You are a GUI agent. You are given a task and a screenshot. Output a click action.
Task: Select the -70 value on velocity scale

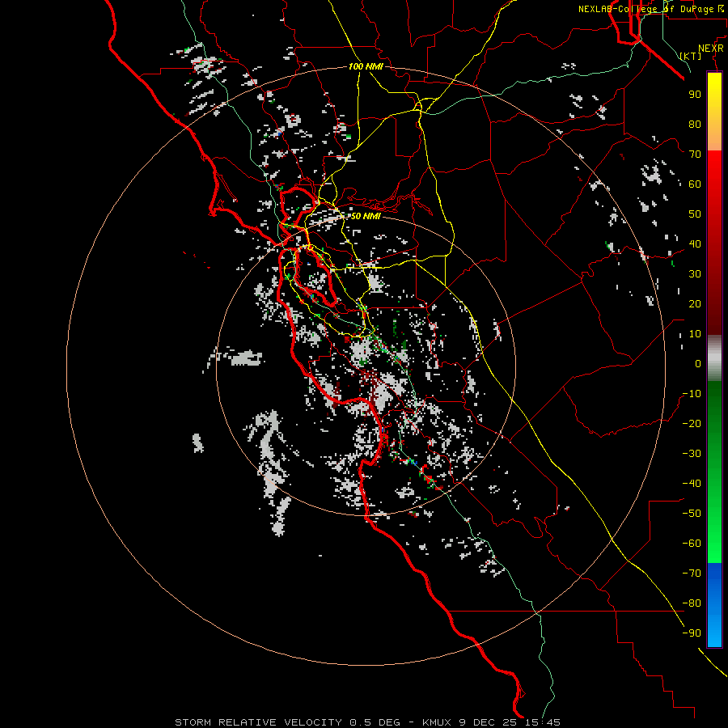click(692, 574)
